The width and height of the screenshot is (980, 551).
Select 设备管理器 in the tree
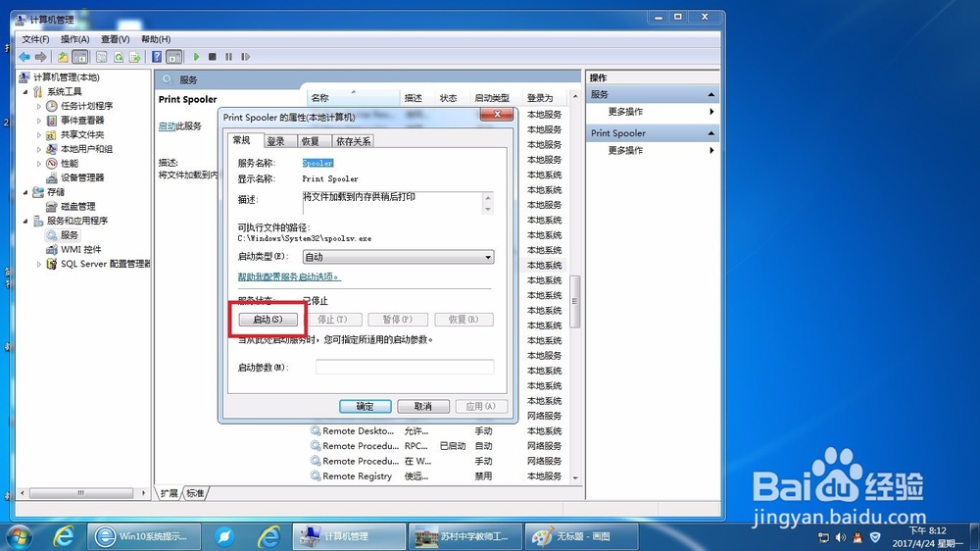click(82, 177)
